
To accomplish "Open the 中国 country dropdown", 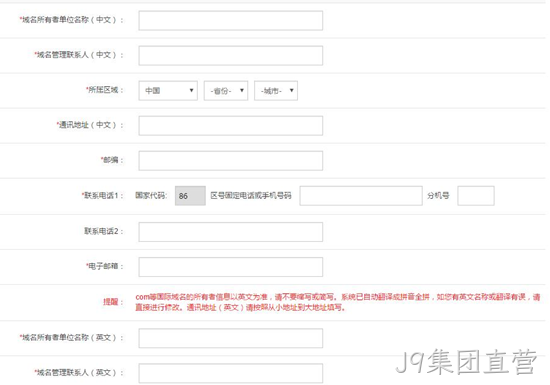I will tap(168, 90).
